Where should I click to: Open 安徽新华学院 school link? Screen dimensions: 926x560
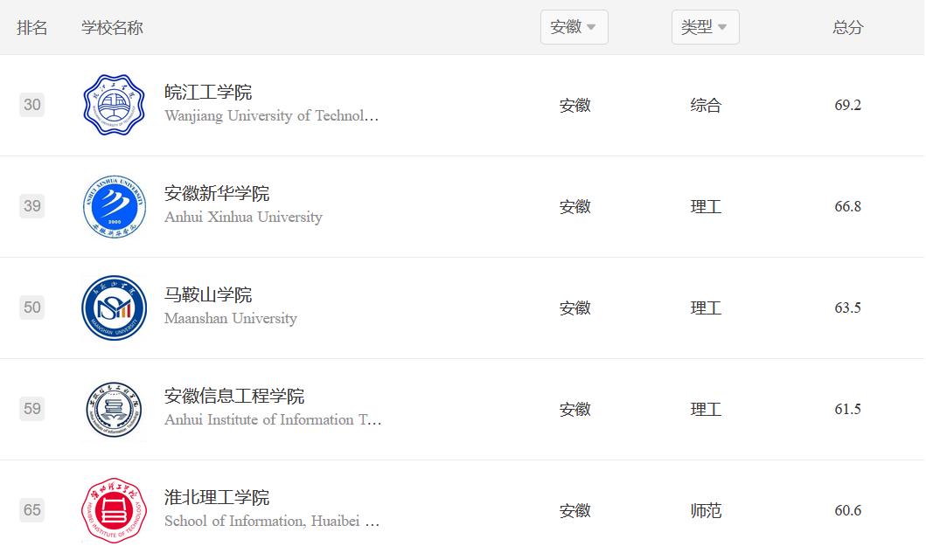point(217,194)
